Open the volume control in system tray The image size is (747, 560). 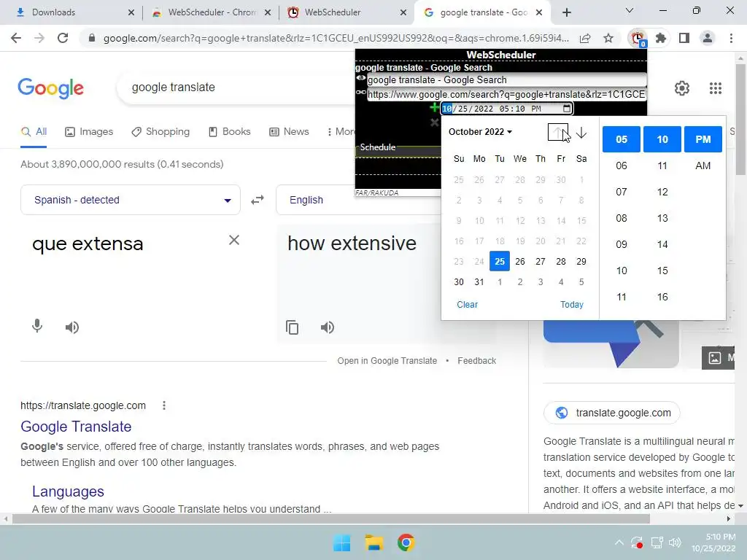click(675, 542)
